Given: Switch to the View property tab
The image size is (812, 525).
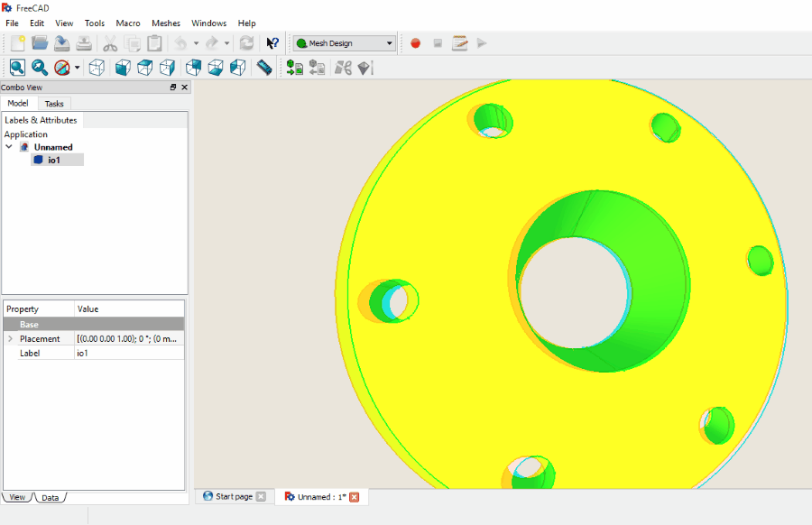Looking at the screenshot, I should 17,497.
